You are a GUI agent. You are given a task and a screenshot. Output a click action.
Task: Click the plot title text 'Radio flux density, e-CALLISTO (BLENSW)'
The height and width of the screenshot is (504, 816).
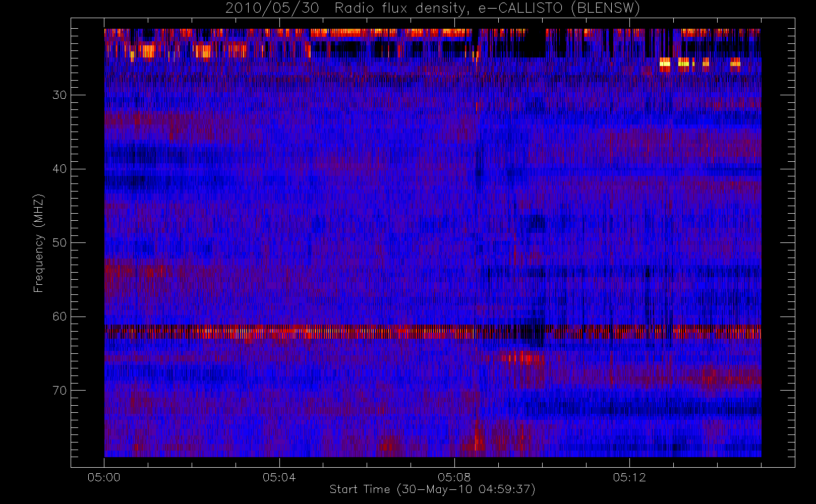[x=487, y=9]
